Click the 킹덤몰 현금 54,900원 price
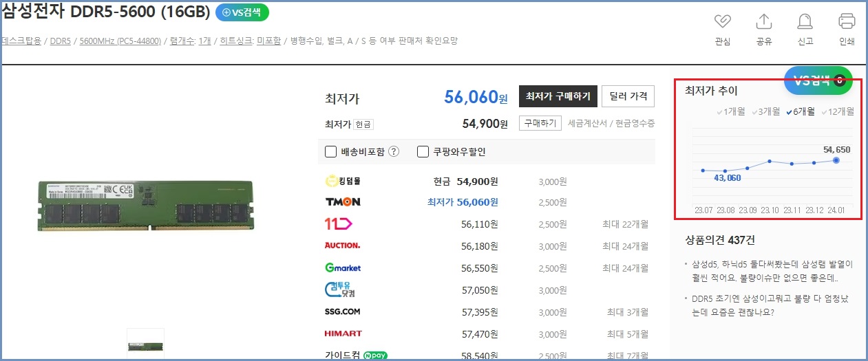Screen dimensions: 868x361 [465, 181]
